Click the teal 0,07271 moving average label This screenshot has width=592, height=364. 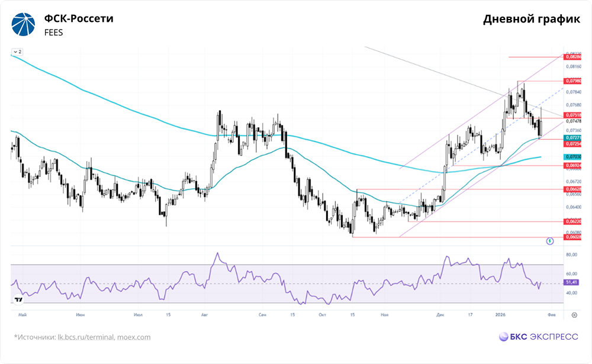(572, 138)
